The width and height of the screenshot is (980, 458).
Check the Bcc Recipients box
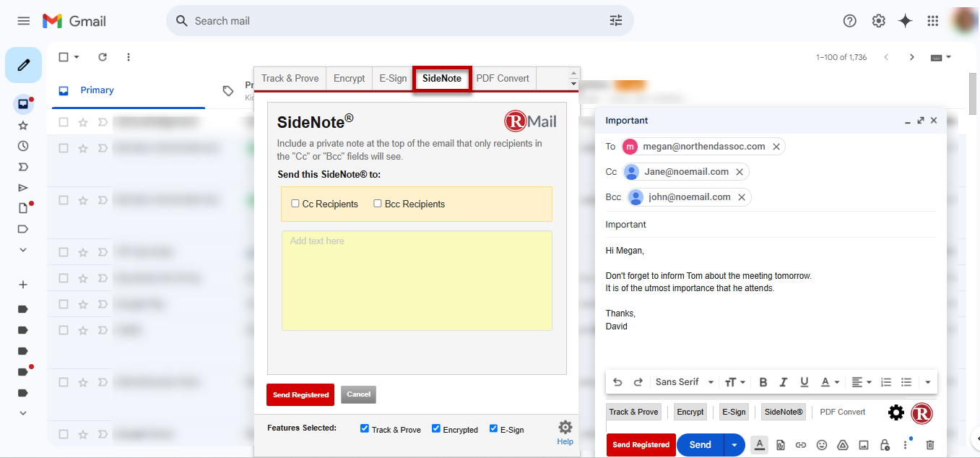pyautogui.click(x=378, y=204)
